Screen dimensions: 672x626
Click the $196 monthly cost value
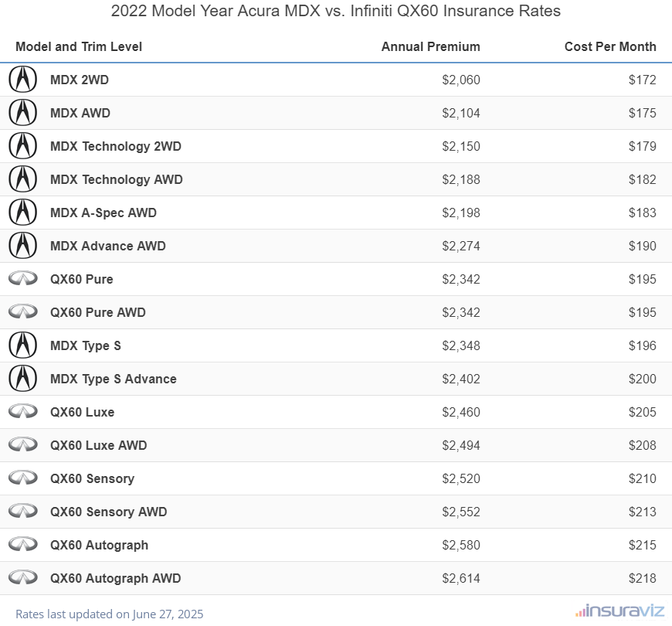[x=643, y=345]
